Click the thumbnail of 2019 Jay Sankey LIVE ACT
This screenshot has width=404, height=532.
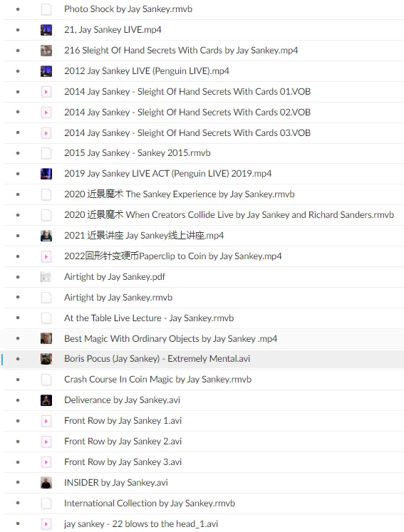coord(46,174)
